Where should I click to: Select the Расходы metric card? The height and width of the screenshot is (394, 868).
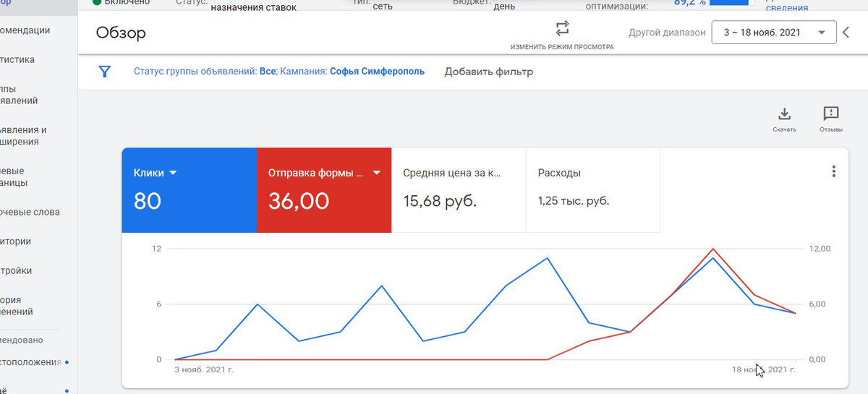[593, 190]
